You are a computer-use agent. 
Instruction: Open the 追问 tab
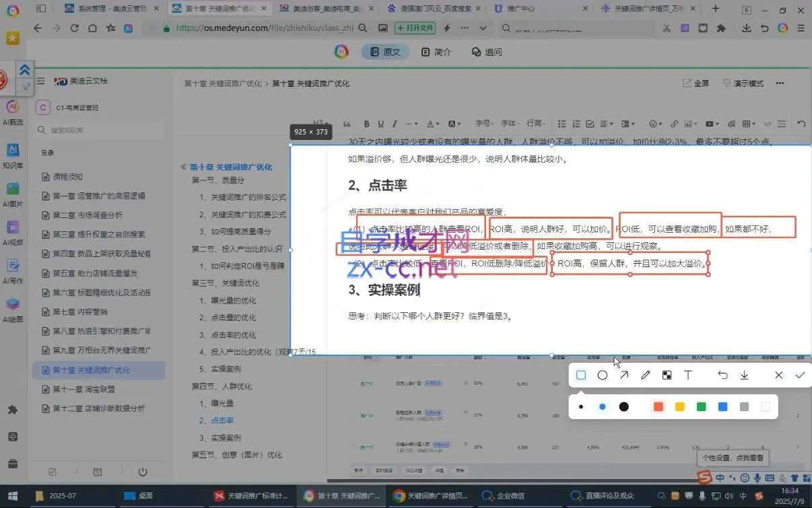pyautogui.click(x=487, y=51)
